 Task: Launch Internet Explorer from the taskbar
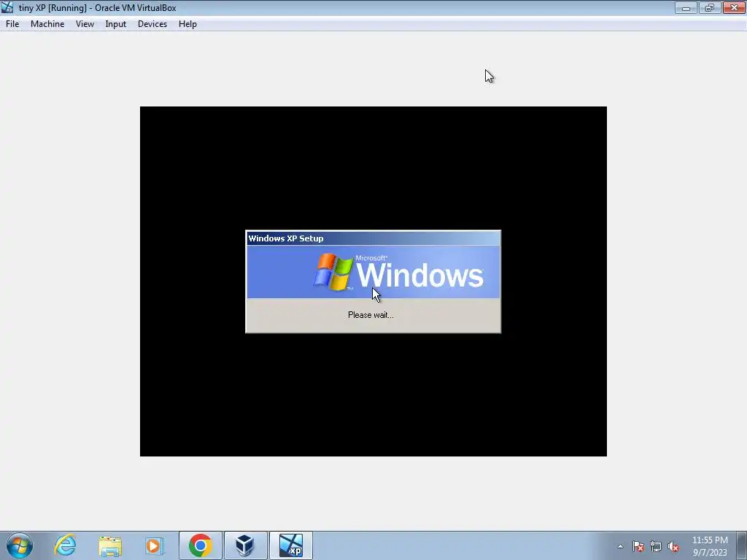click(65, 545)
